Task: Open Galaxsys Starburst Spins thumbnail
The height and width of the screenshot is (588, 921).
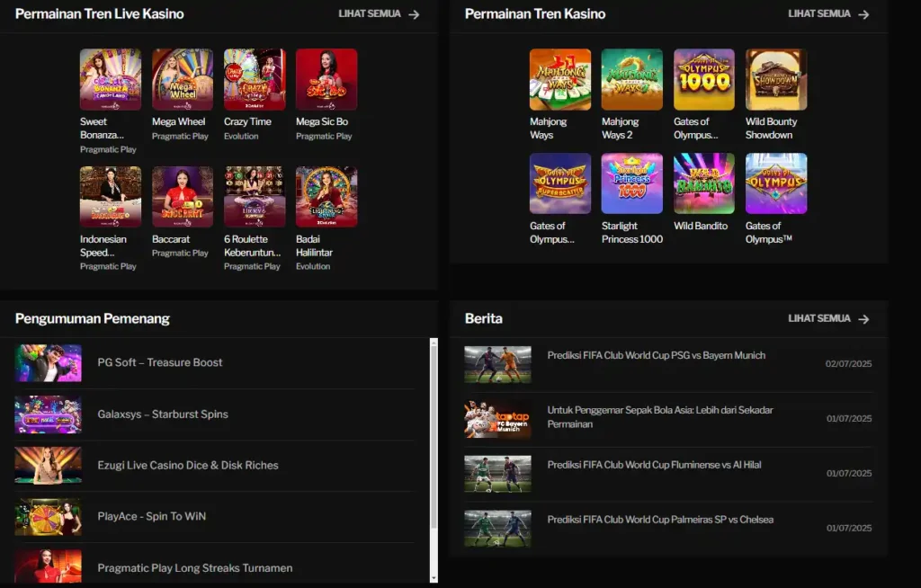Action: click(x=49, y=414)
